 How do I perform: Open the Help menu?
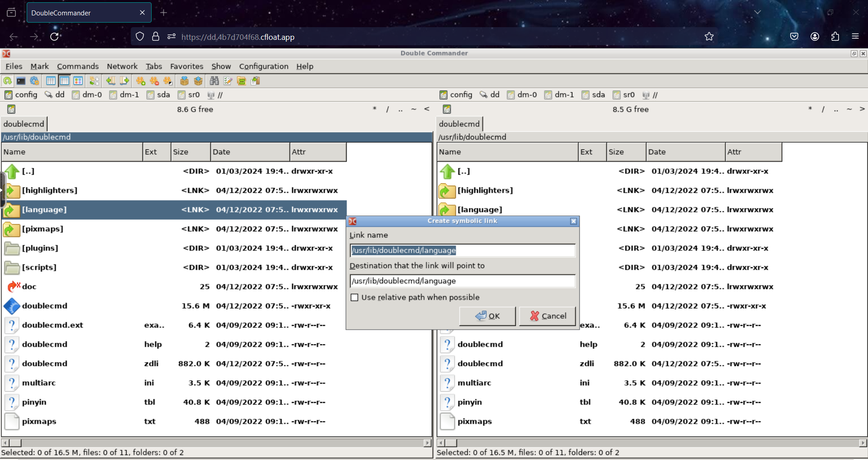305,66
